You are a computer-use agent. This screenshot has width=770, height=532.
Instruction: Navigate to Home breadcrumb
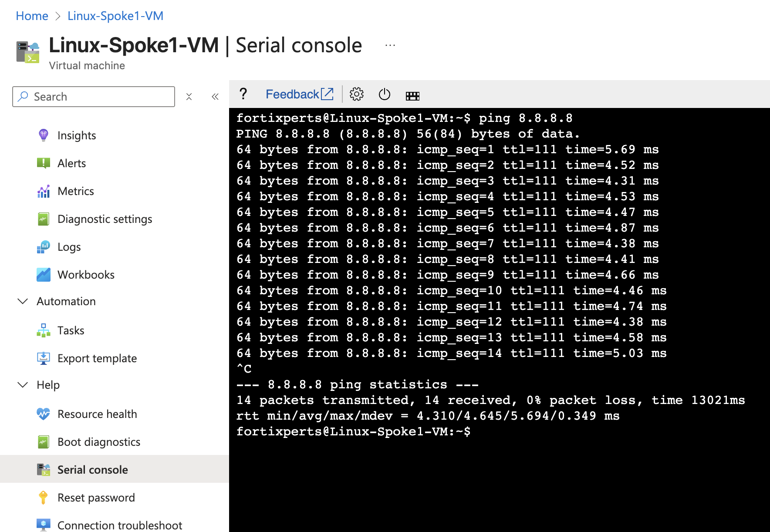point(32,16)
